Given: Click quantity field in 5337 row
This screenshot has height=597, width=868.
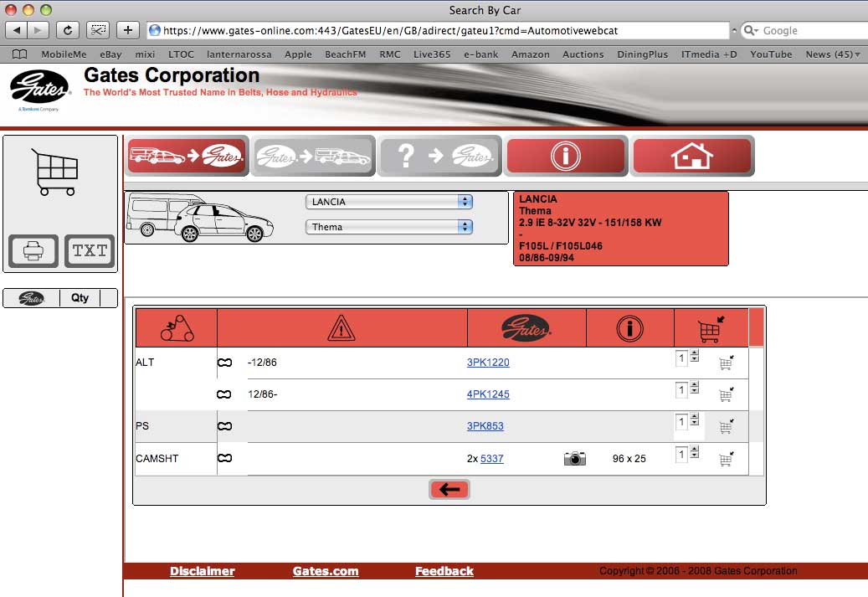Looking at the screenshot, I should [x=682, y=454].
